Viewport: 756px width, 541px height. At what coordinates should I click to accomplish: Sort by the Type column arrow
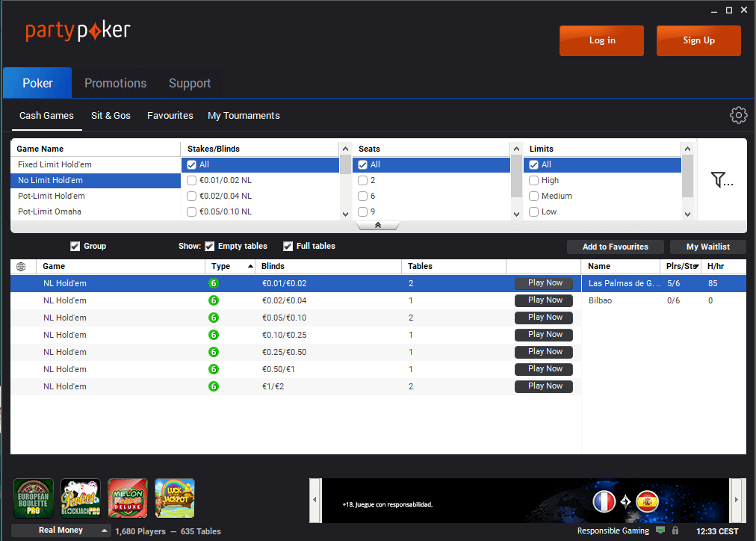251,266
